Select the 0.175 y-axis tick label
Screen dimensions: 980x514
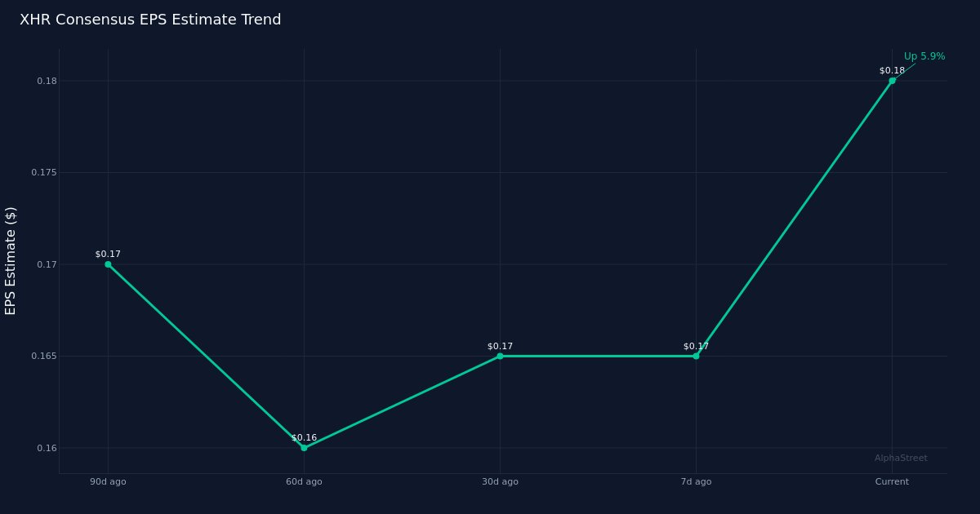(44, 173)
